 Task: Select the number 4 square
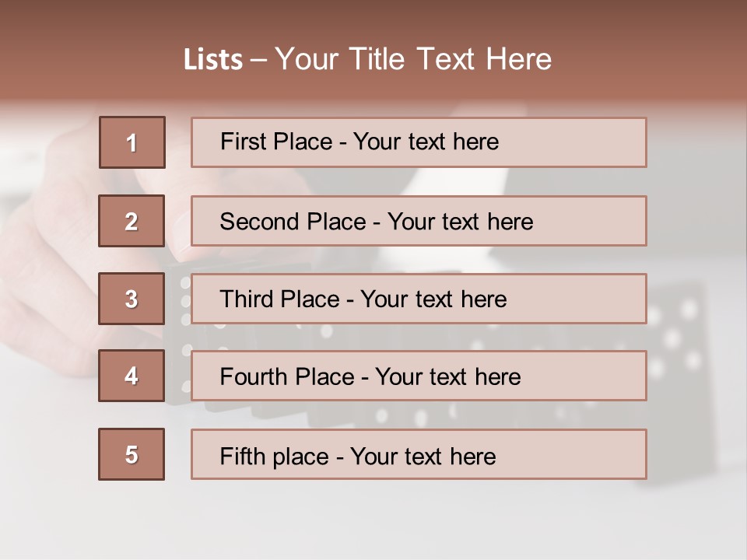(132, 376)
